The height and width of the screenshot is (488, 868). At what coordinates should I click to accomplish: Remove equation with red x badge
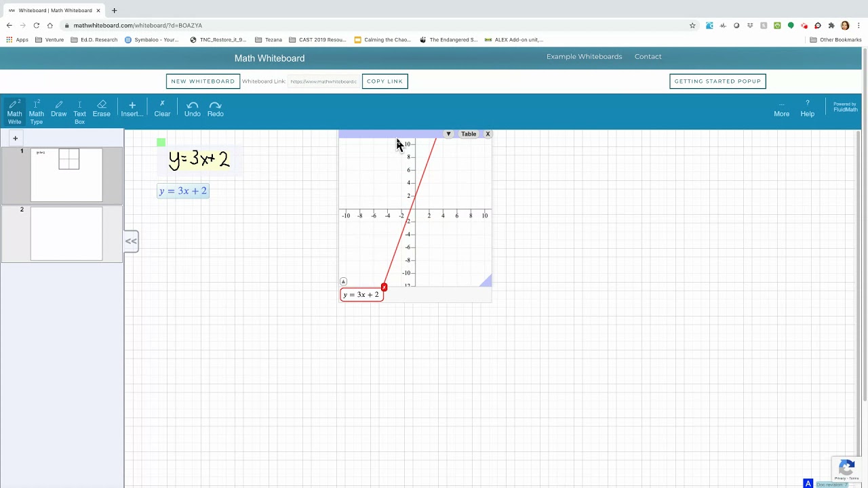pos(384,287)
